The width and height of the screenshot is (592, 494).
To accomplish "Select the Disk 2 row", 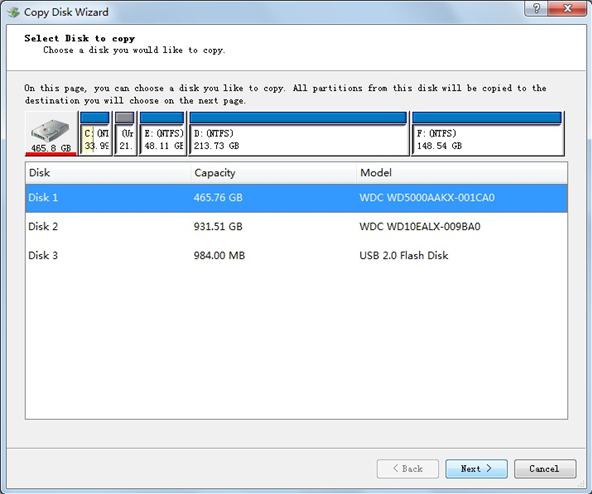I will click(x=296, y=227).
